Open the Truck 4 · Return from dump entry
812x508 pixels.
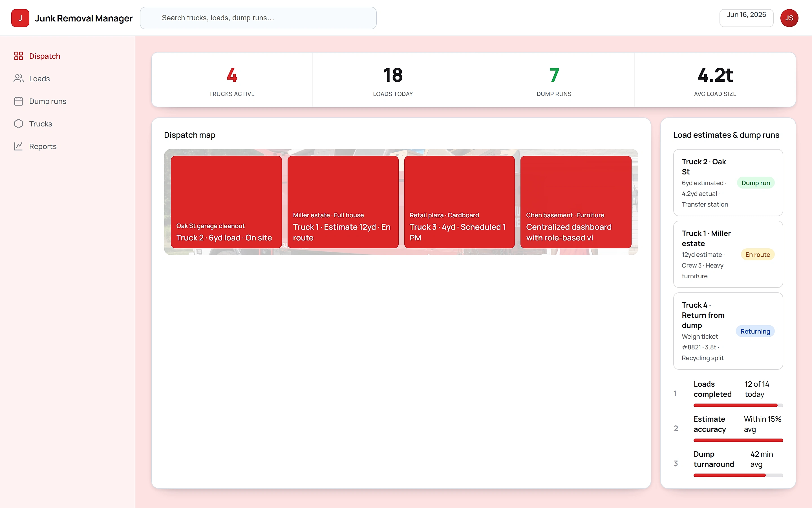click(x=728, y=331)
